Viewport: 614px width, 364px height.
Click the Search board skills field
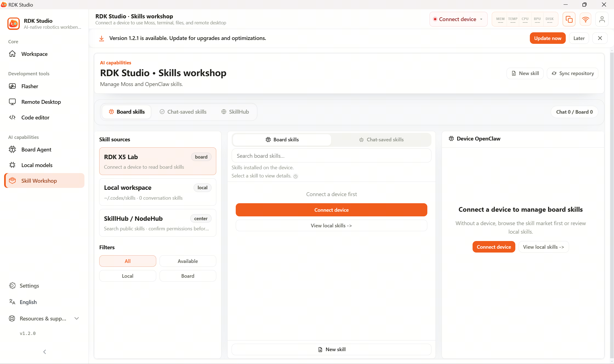(331, 156)
